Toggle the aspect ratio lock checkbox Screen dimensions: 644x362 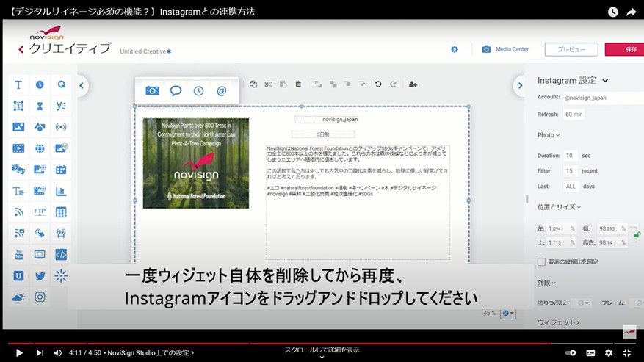pyautogui.click(x=541, y=261)
